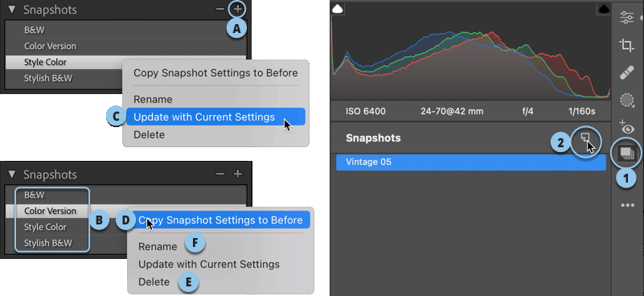Collapse the lower Snapshots panel triangle
This screenshot has width=644, height=296.
[x=12, y=175]
